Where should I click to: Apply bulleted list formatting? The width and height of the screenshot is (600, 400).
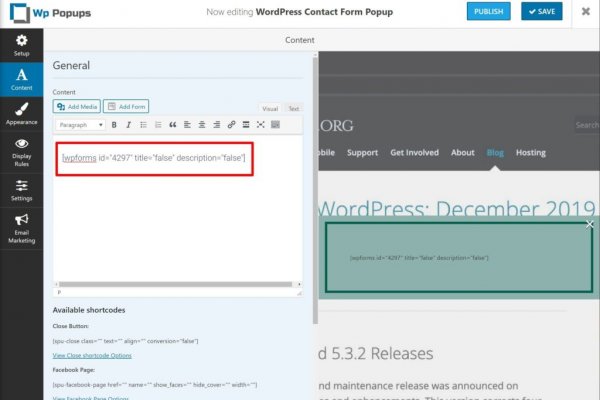pyautogui.click(x=143, y=125)
